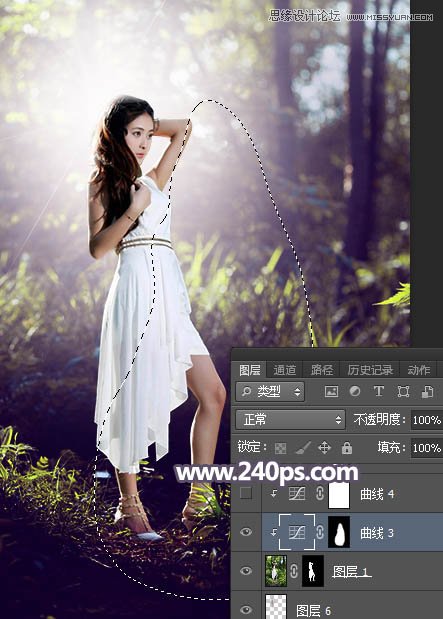443x619 pixels.
Task: Select layer name 图层 6
Action: click(x=314, y=611)
